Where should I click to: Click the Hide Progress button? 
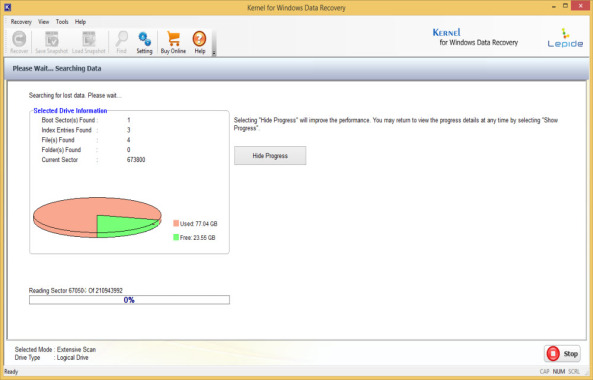(270, 156)
